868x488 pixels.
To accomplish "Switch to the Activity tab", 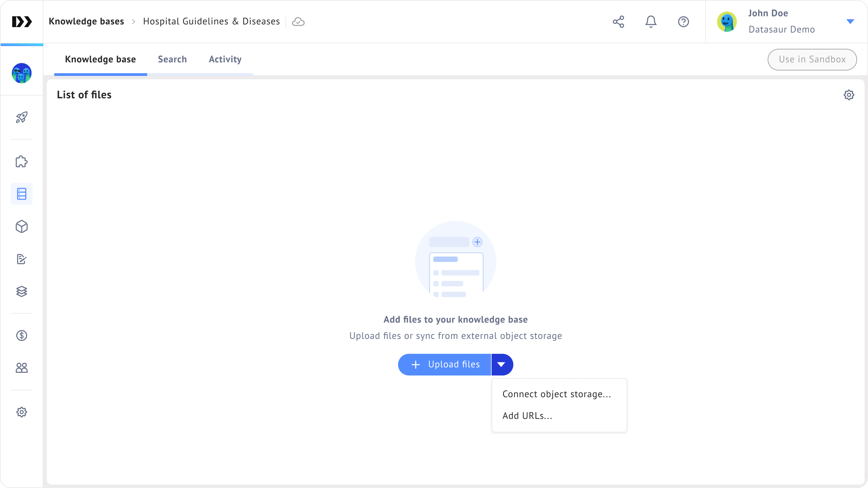I will (x=225, y=59).
